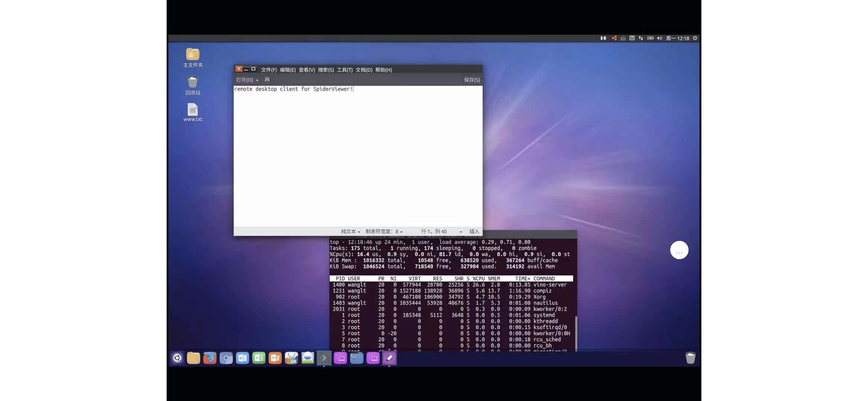Click the colorful share indicator in top panel
This screenshot has width=868, height=401.
(x=614, y=38)
